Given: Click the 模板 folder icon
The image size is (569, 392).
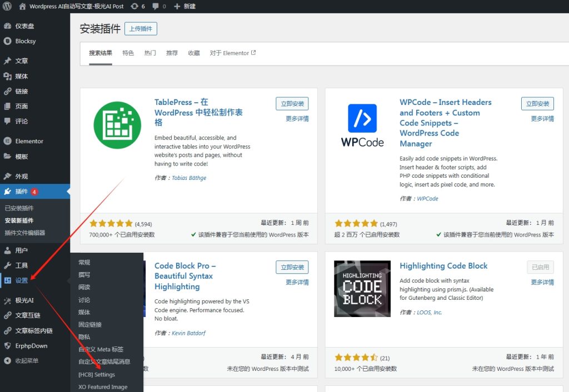Looking at the screenshot, I should 7,156.
